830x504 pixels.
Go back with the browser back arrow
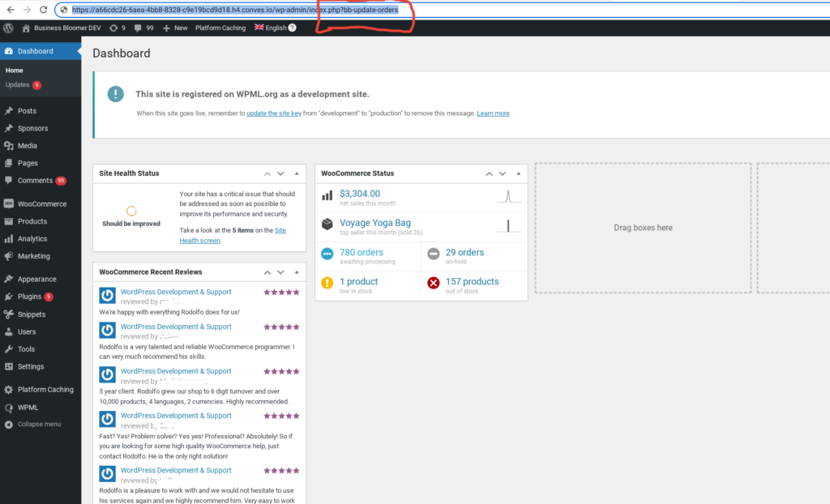(11, 10)
